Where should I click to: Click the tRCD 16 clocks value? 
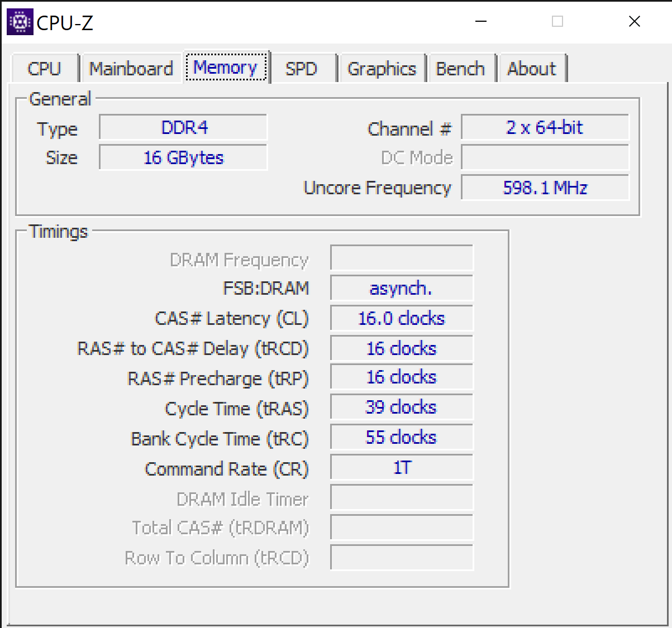402,348
